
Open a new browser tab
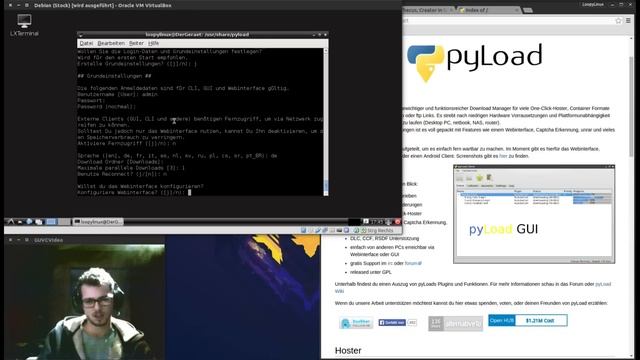tap(528, 10)
